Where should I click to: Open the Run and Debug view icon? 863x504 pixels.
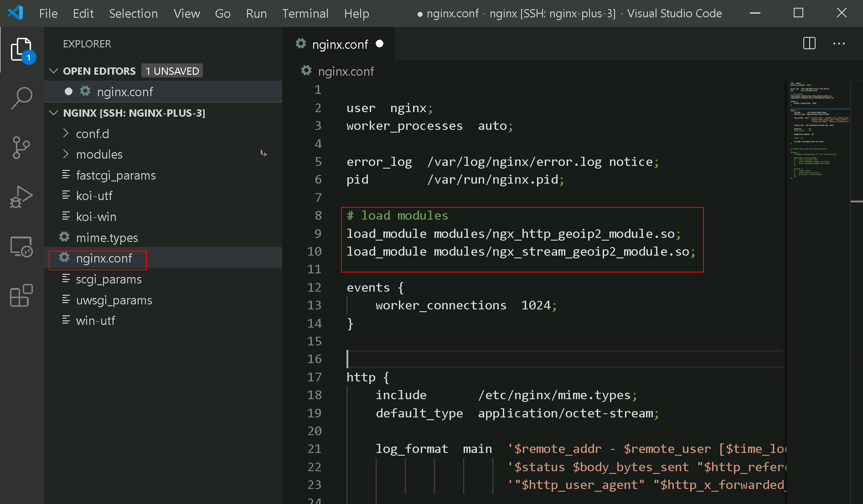click(x=21, y=197)
